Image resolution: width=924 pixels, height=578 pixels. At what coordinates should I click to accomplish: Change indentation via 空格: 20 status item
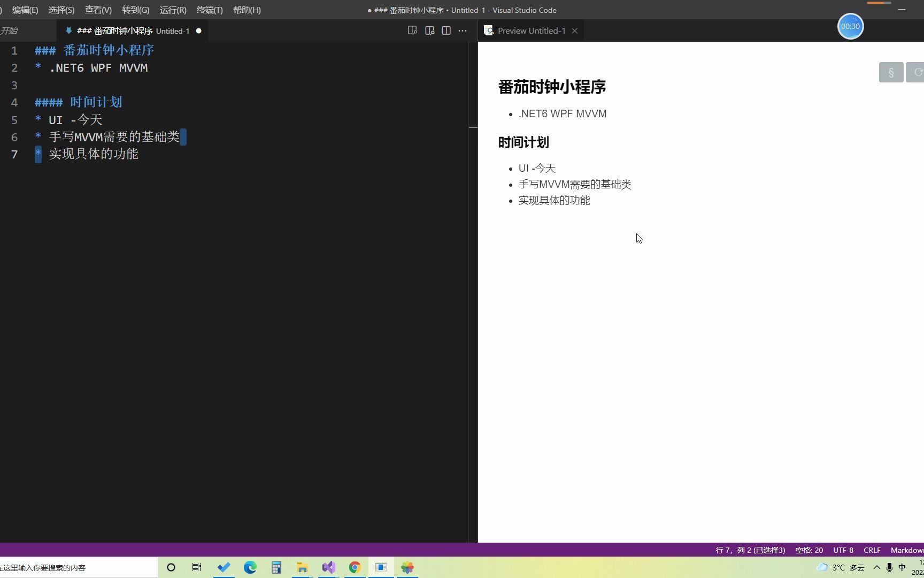(x=809, y=550)
